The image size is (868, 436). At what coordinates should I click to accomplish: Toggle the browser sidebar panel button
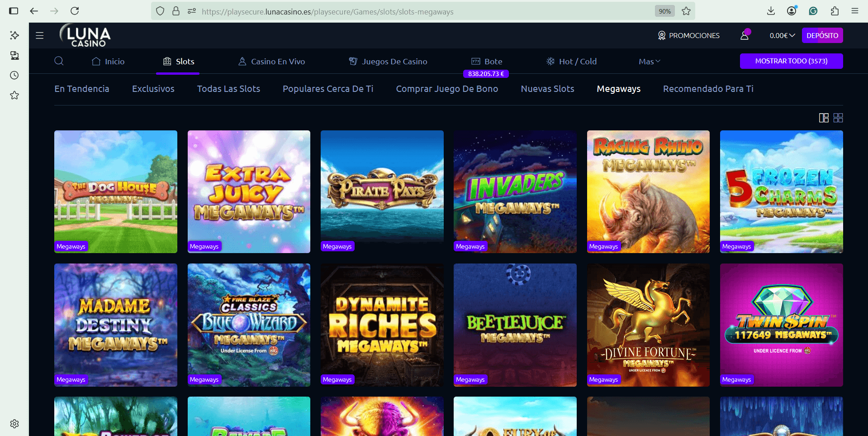14,11
